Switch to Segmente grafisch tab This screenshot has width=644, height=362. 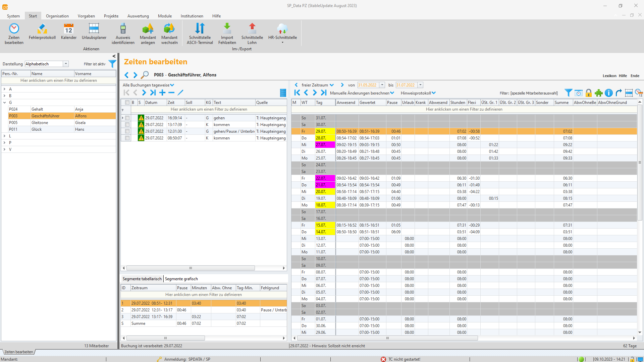click(181, 279)
